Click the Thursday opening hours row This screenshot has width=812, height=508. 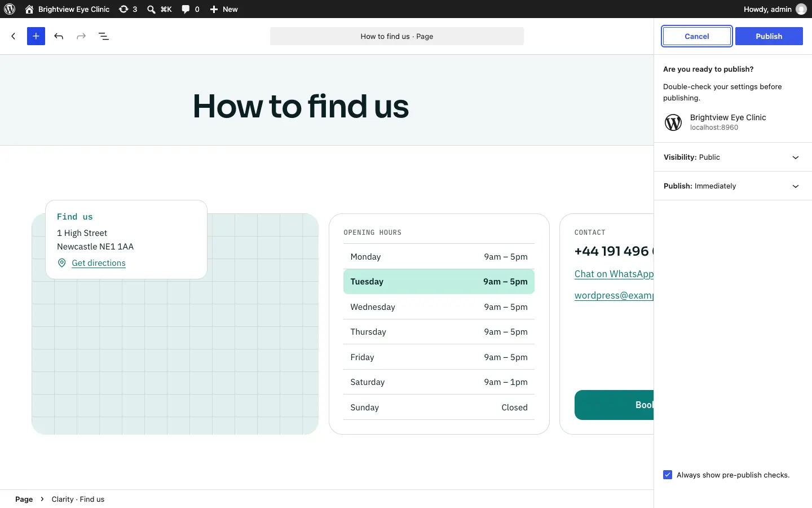coord(439,332)
